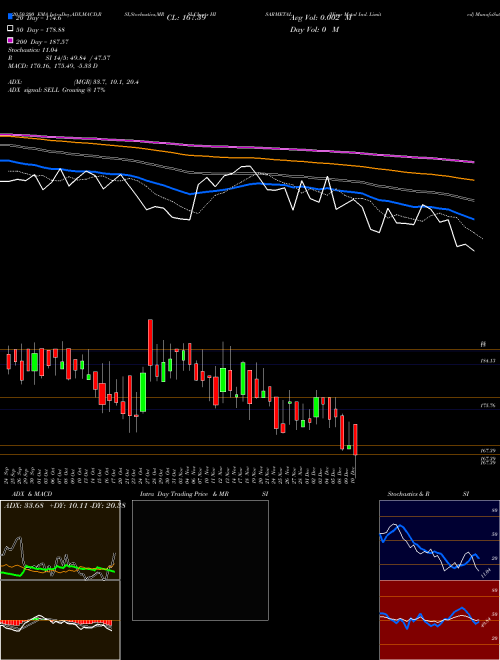Click the MACD values readout line
This screenshot has height=660, width=500.
(x=53, y=66)
